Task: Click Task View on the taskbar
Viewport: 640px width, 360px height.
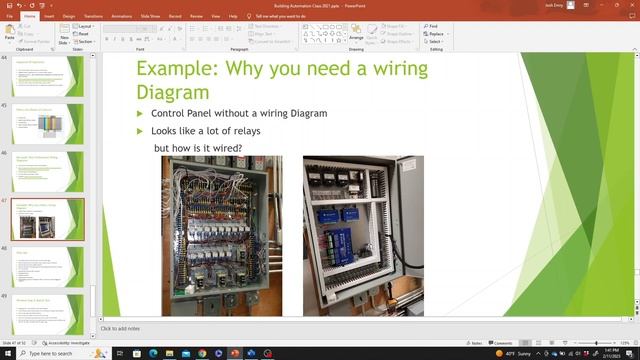Action: pos(120,353)
